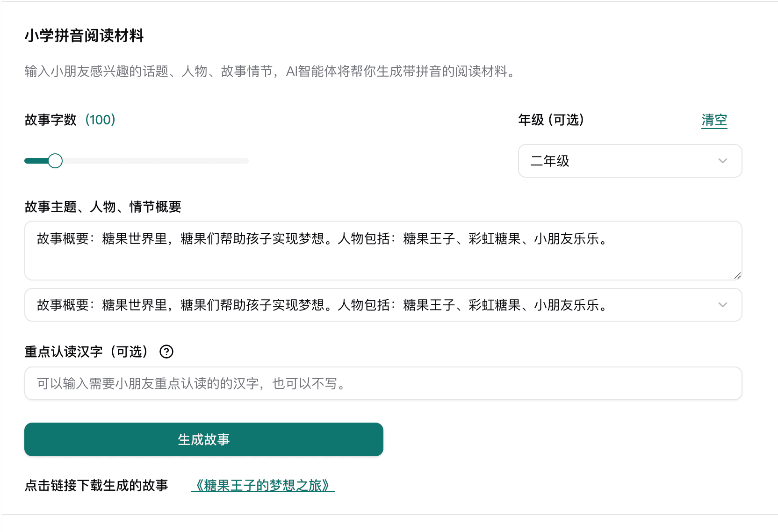The height and width of the screenshot is (532, 778).
Task: Click the resize handle of the story textarea
Action: 737,275
